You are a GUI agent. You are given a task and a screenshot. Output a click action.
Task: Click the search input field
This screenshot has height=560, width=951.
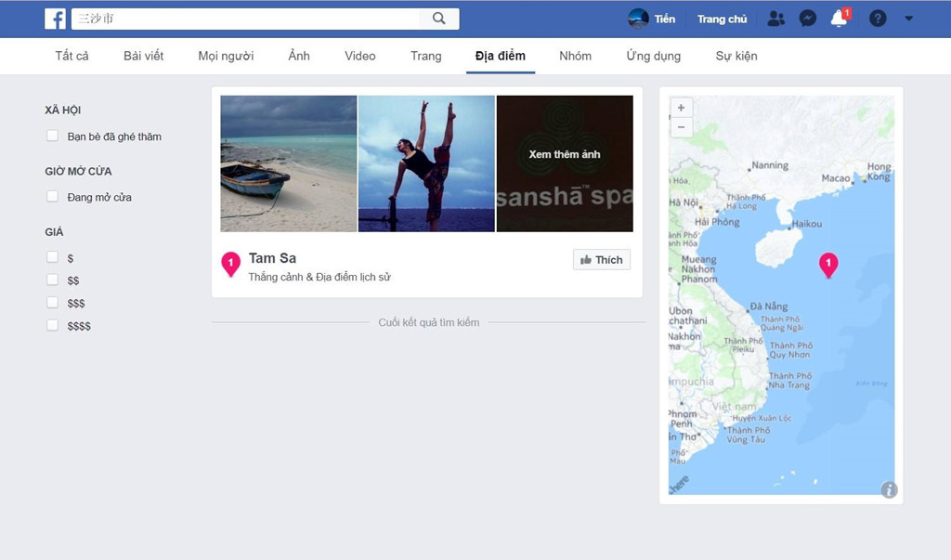click(241, 19)
